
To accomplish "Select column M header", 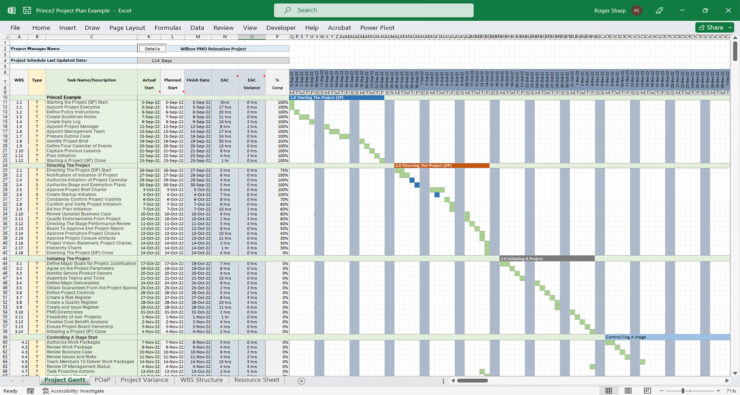I will click(x=198, y=37).
